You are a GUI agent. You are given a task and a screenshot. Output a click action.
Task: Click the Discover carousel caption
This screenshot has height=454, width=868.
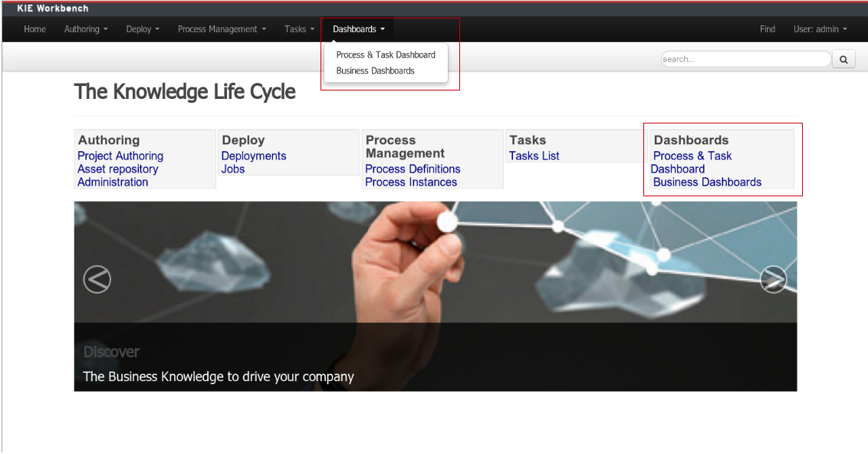pos(111,352)
